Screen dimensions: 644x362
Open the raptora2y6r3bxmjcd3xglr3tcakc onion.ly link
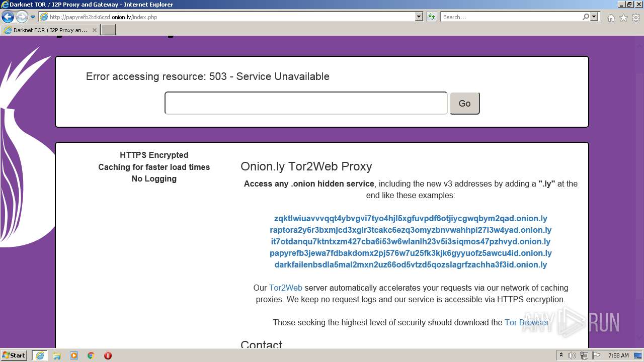click(x=411, y=230)
